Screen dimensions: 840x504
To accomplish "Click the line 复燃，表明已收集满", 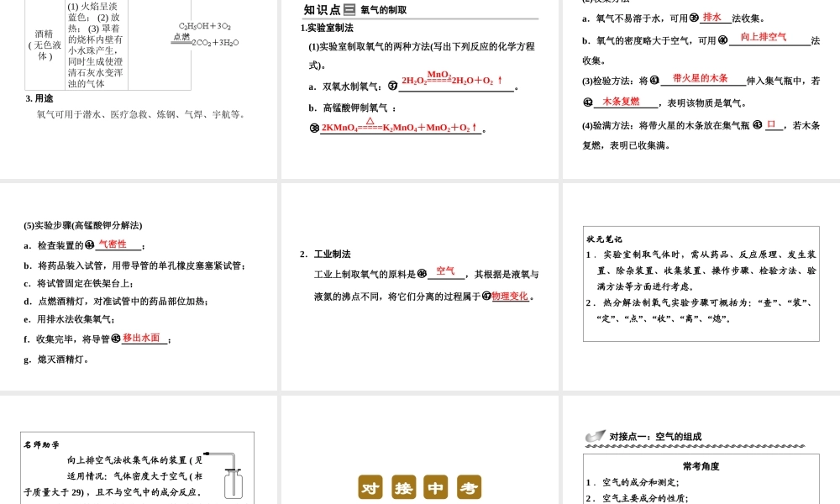I will point(627,145).
